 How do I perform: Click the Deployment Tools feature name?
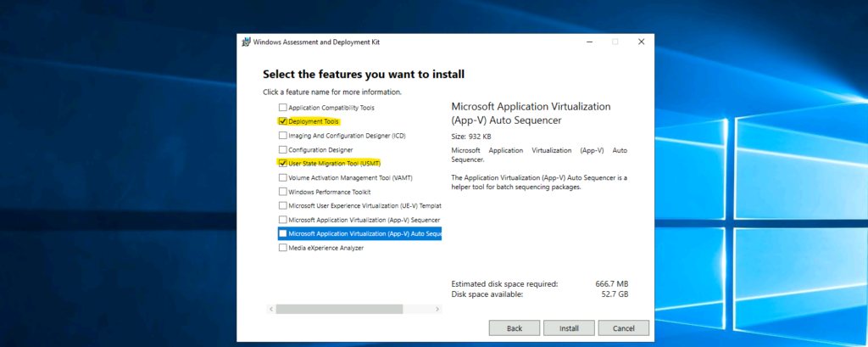[314, 121]
